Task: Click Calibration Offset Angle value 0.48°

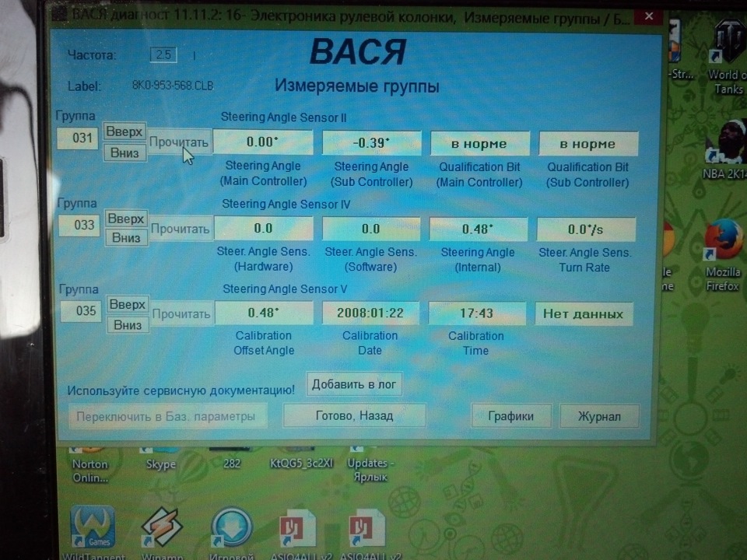Action: coord(264,313)
